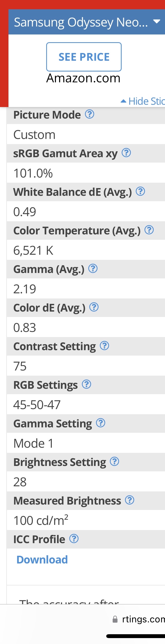Download the ICC Profile

coord(42,560)
